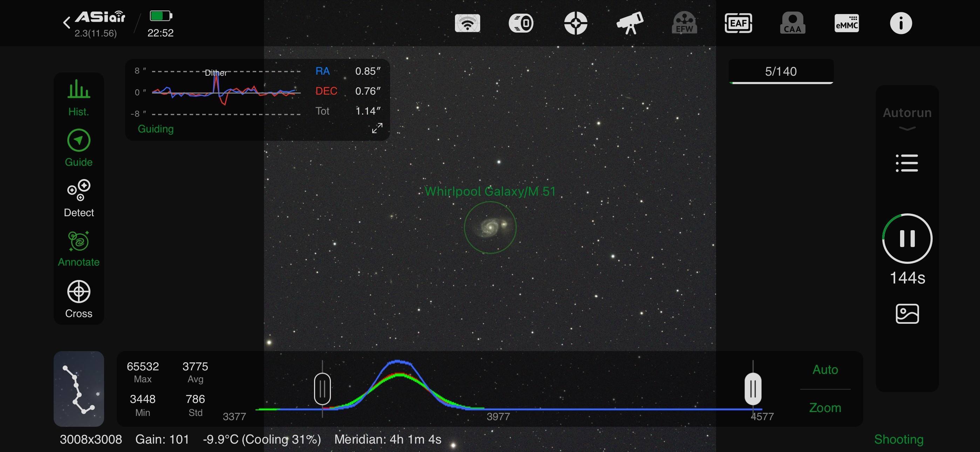980x452 pixels.
Task: Run Detect star detection
Action: coord(79,198)
